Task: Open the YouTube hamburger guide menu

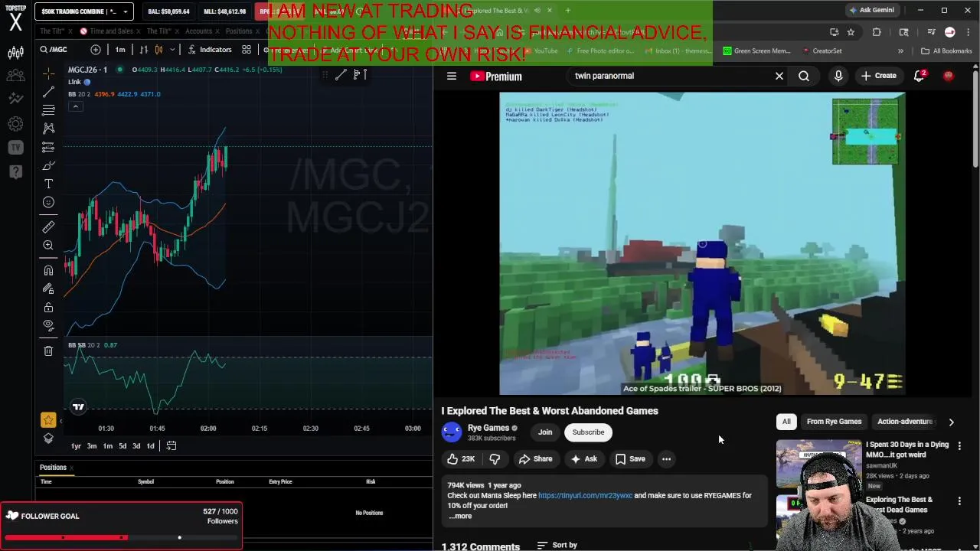Action: point(452,76)
